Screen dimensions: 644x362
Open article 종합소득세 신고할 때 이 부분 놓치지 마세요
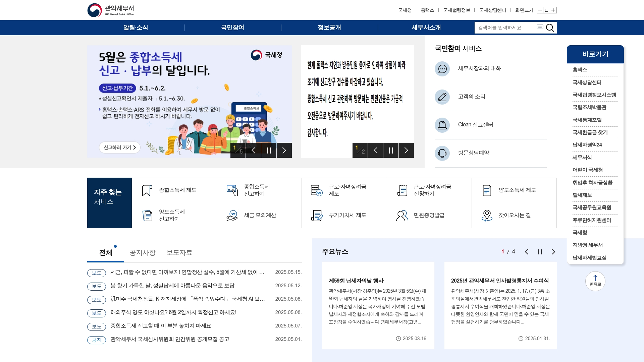[161, 326]
